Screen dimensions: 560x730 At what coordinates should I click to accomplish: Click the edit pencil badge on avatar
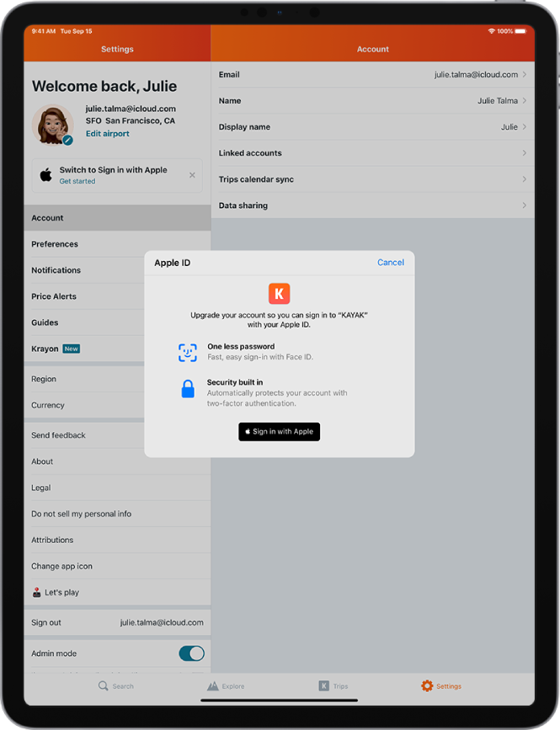[x=68, y=140]
